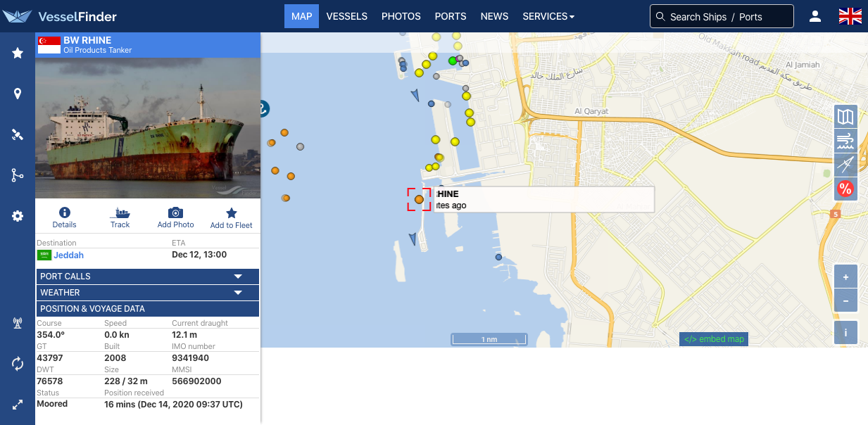Show the vessel Track

coord(120,217)
